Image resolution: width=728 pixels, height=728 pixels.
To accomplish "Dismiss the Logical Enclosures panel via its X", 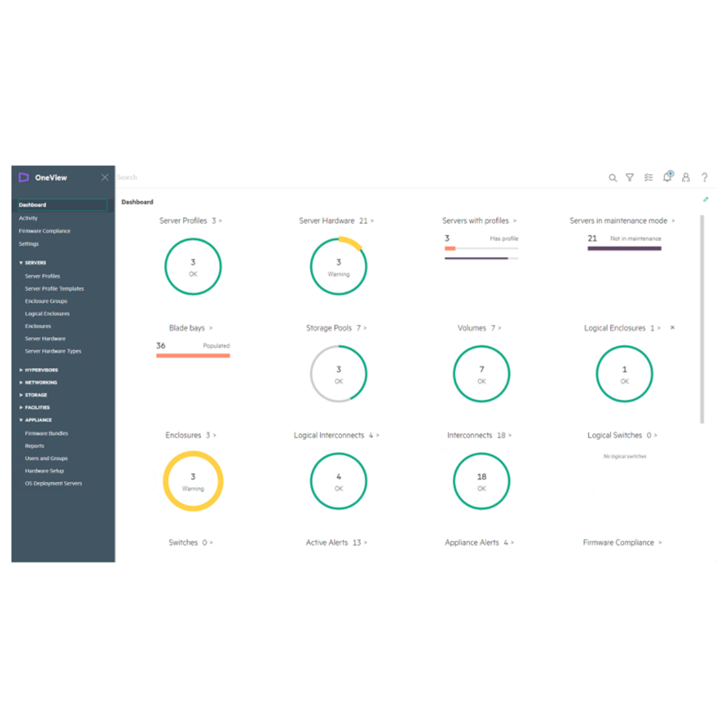I will click(672, 327).
